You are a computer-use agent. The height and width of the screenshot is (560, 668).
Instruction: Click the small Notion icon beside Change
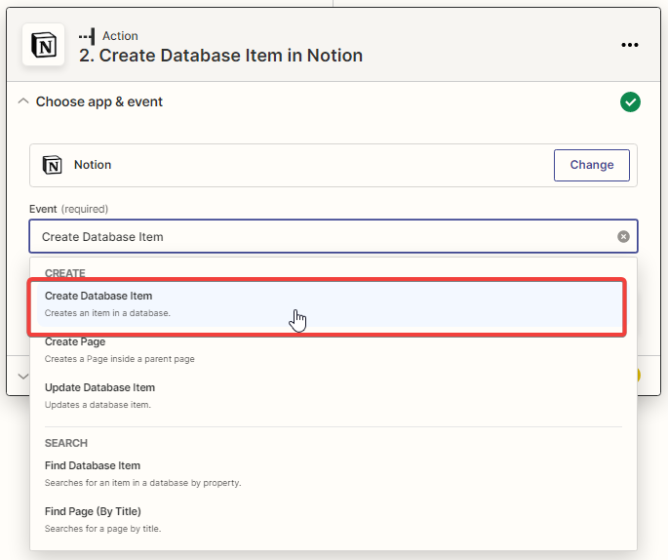coord(52,165)
